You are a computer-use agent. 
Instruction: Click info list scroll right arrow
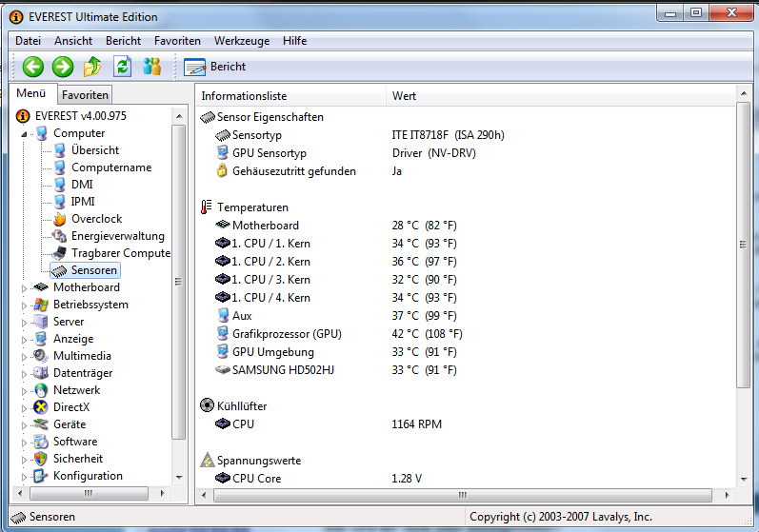727,495
